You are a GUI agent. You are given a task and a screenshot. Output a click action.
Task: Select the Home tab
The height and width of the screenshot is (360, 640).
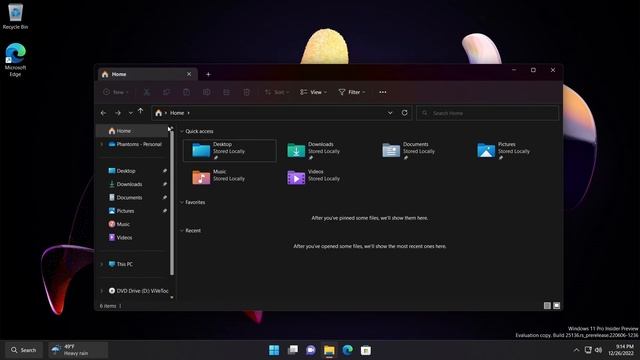point(147,74)
